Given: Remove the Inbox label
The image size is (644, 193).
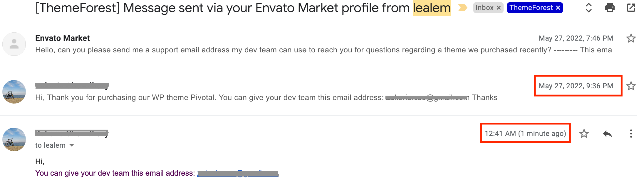Looking at the screenshot, I should coord(499,8).
